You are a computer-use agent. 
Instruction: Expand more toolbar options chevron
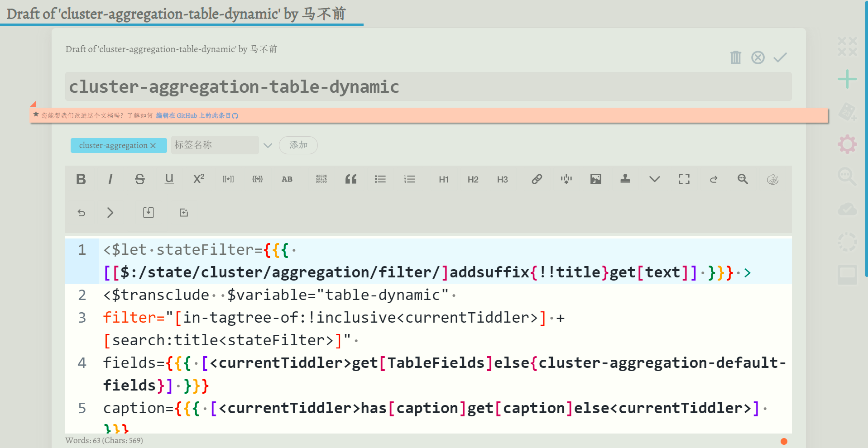pyautogui.click(x=655, y=179)
